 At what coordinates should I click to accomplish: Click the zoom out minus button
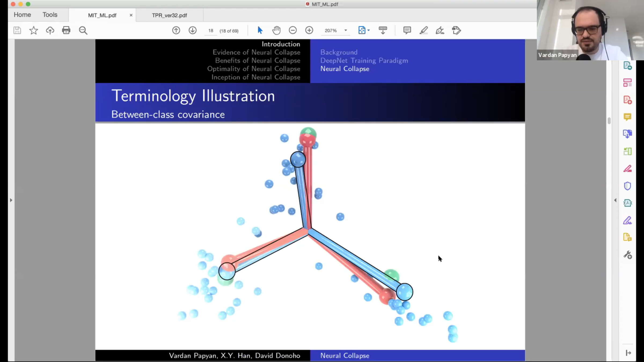click(293, 30)
